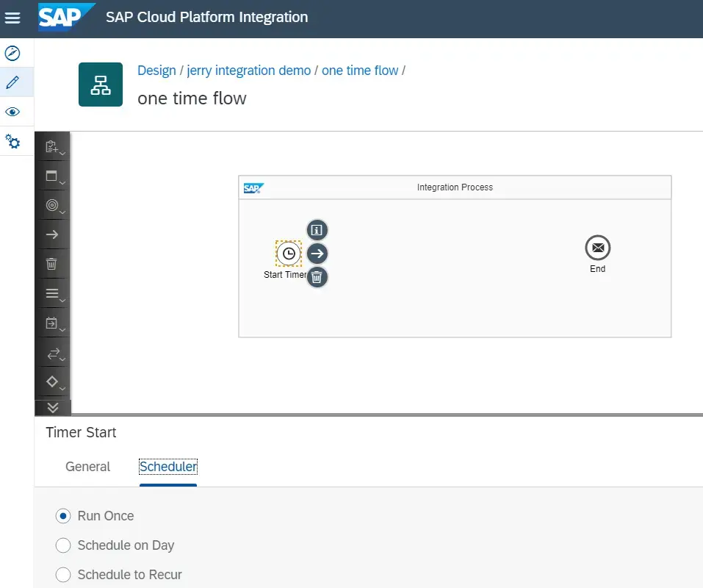Go back via the Design breadcrumb link
Image resolution: width=703 pixels, height=588 pixels.
(x=156, y=70)
